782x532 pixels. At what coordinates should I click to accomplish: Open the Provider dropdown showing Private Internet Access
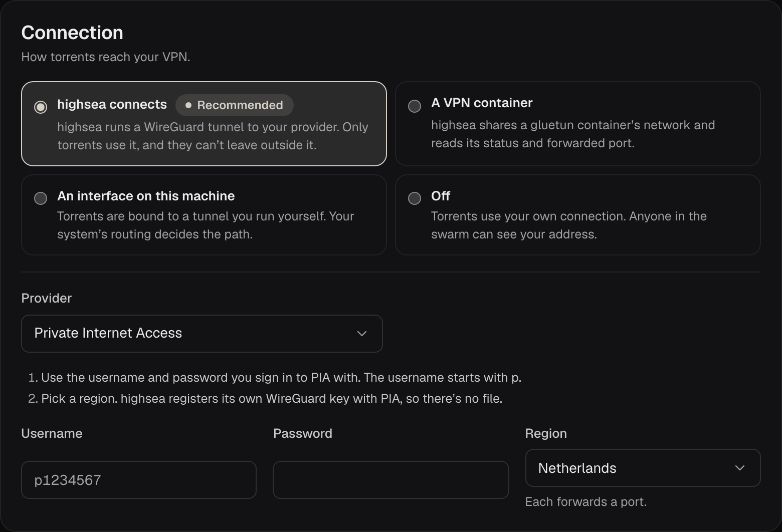point(202,334)
